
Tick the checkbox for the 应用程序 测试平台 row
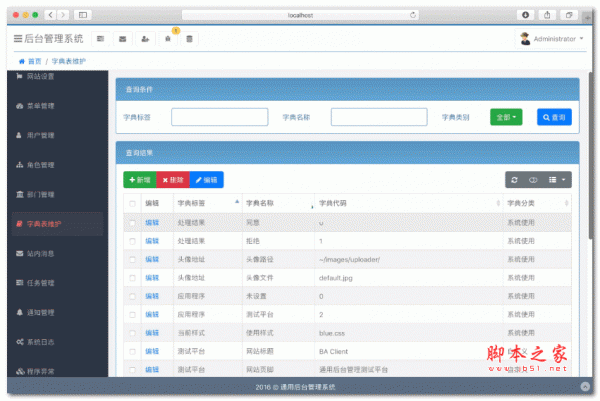coord(132,315)
